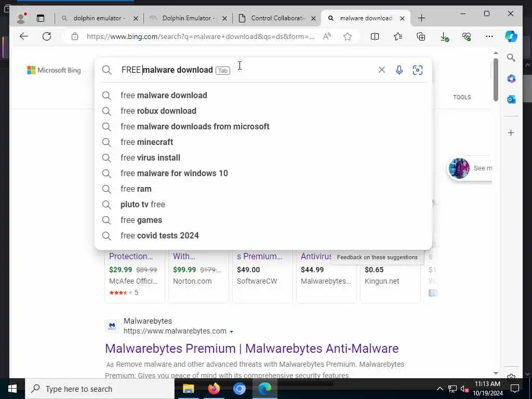Add this page to favorites star
The width and height of the screenshot is (532, 399).
coord(348,36)
